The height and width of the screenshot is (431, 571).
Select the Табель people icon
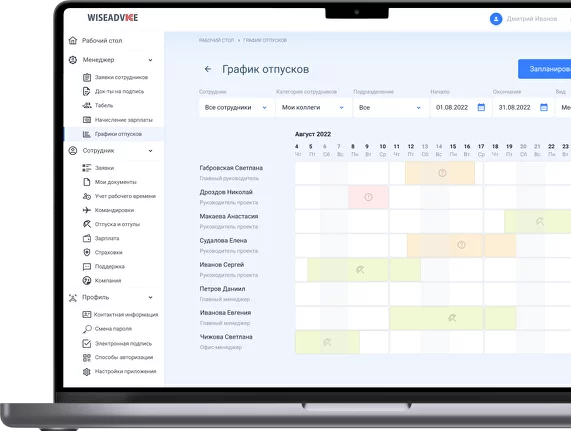[x=87, y=106]
